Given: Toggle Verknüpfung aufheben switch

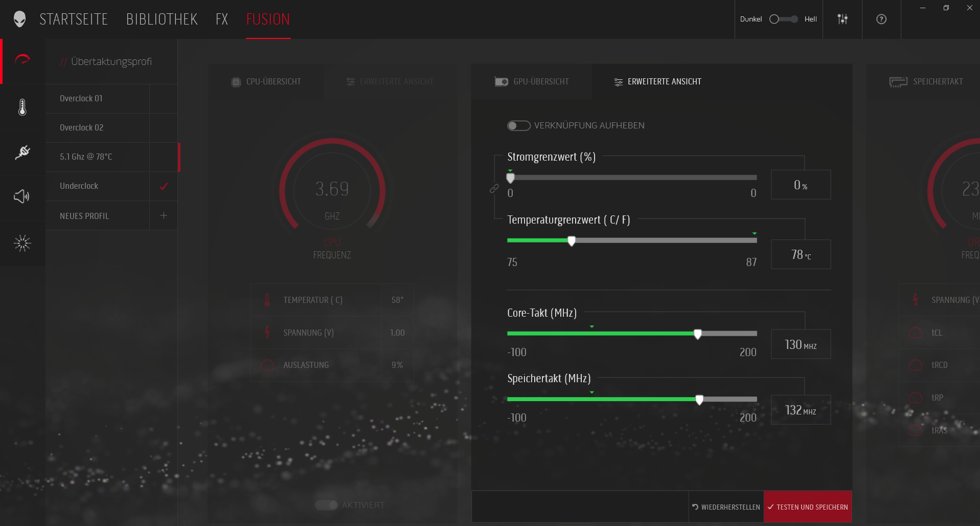Looking at the screenshot, I should point(518,126).
